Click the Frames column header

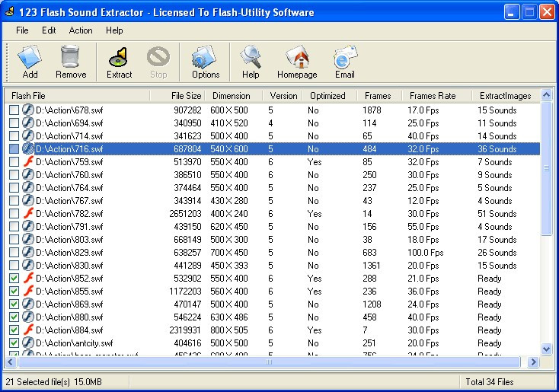[x=379, y=95]
